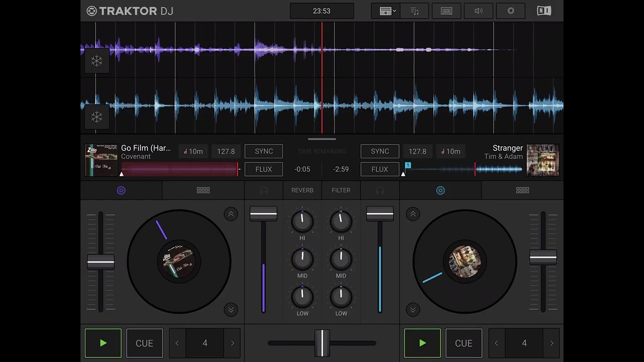Select the Stranger track title
Viewport: 644px width, 362px height.
pos(508,148)
